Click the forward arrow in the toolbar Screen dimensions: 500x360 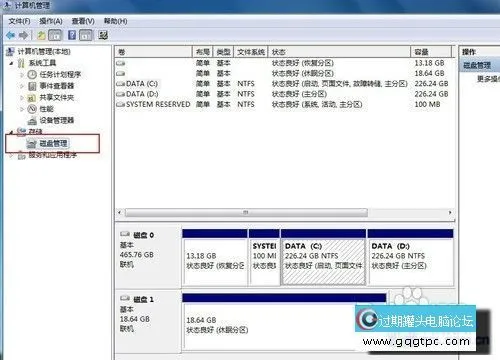(x=23, y=35)
